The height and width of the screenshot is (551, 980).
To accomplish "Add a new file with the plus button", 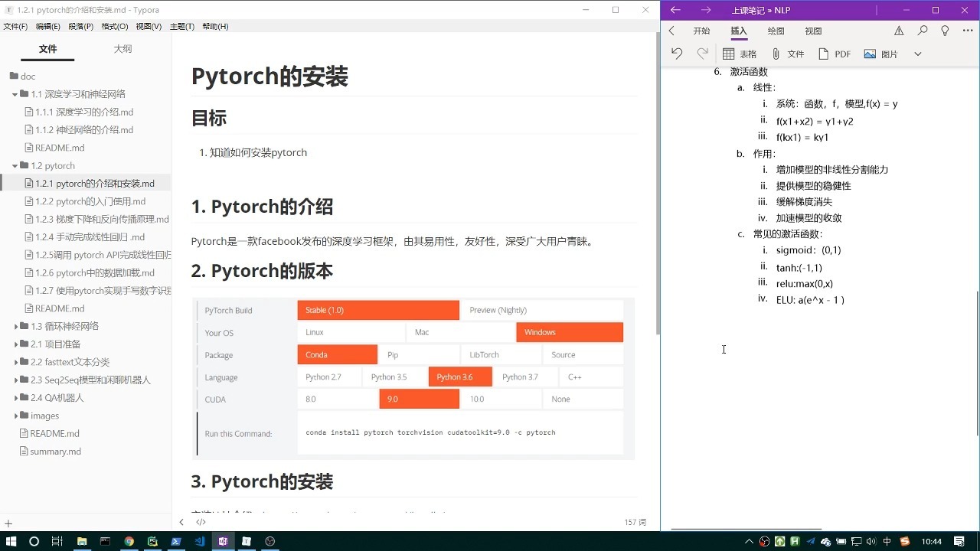I will (x=8, y=524).
